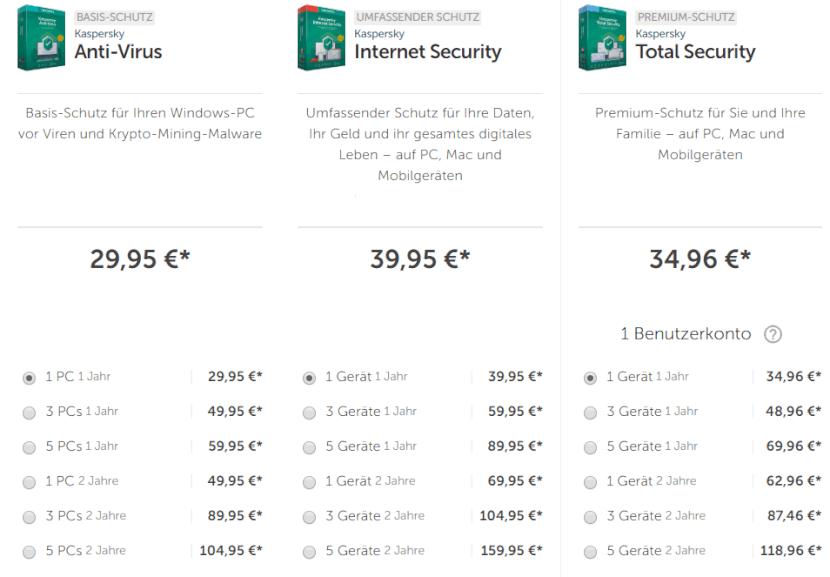
Task: Pick Internet Security 1 Gerät 2 Jahre
Action: [x=309, y=482]
